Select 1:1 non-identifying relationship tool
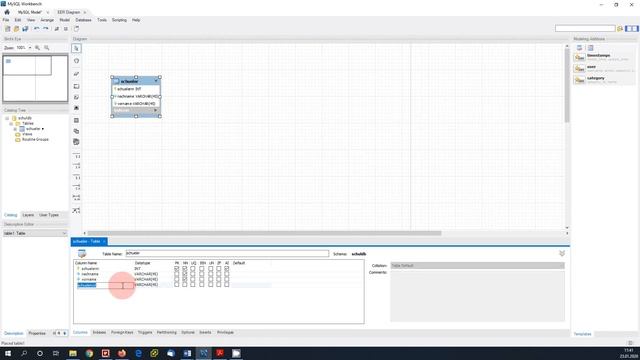The width and height of the screenshot is (640, 360). (76, 156)
